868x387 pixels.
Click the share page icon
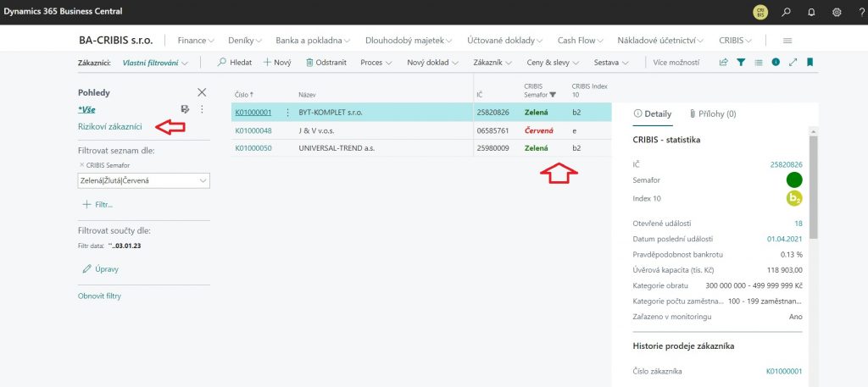(724, 63)
